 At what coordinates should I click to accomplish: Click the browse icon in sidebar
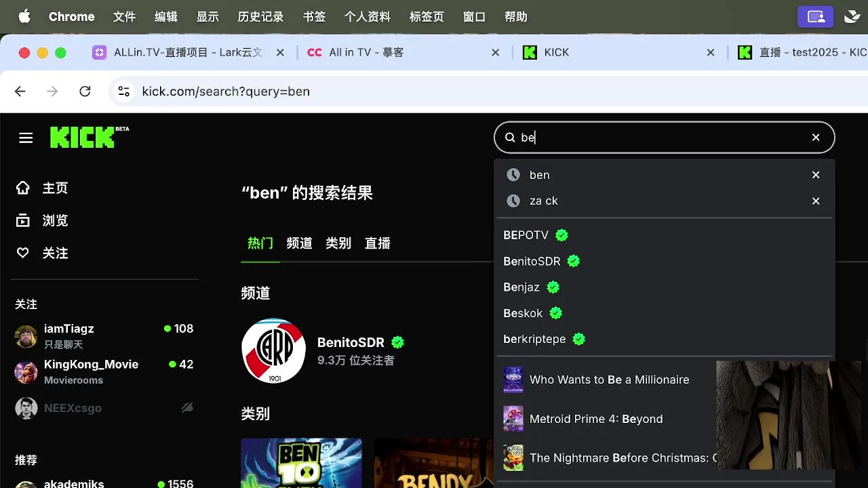coord(23,220)
